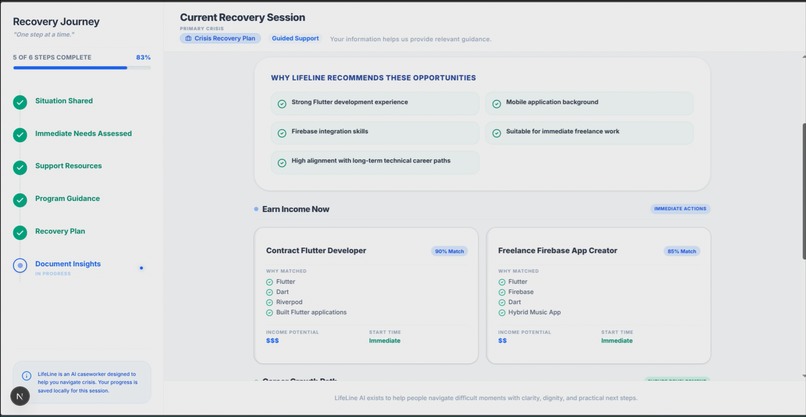This screenshot has width=806, height=417.
Task: Click the '5 OF 6 STEPS COMPLETE' label
Action: (x=52, y=58)
